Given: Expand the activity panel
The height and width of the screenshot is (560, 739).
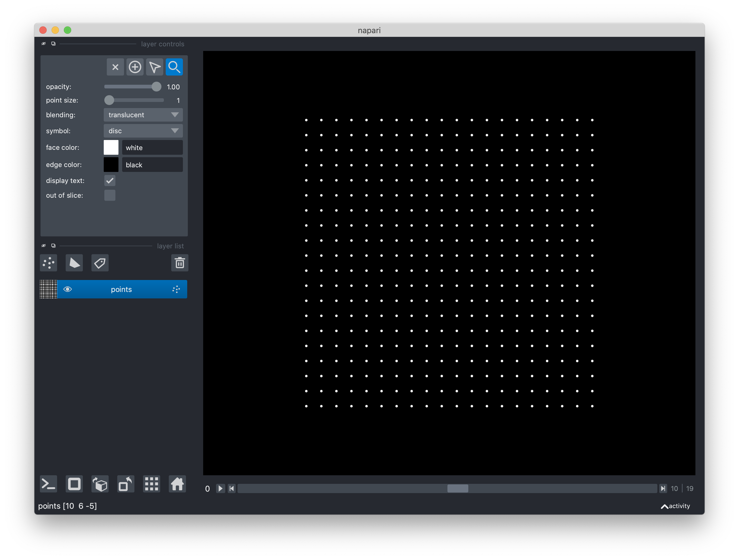Looking at the screenshot, I should pyautogui.click(x=675, y=506).
